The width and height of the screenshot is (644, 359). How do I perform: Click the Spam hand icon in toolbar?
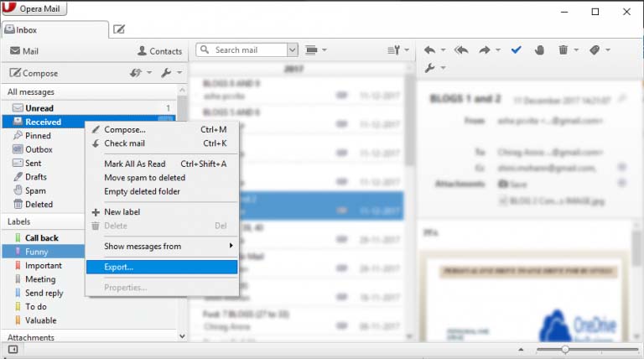540,50
